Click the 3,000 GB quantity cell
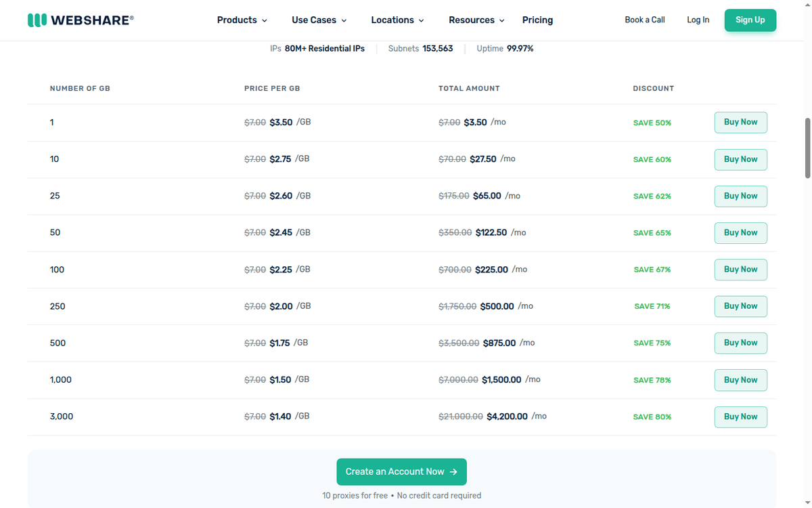Viewport: 812px width, 508px height. pos(62,417)
